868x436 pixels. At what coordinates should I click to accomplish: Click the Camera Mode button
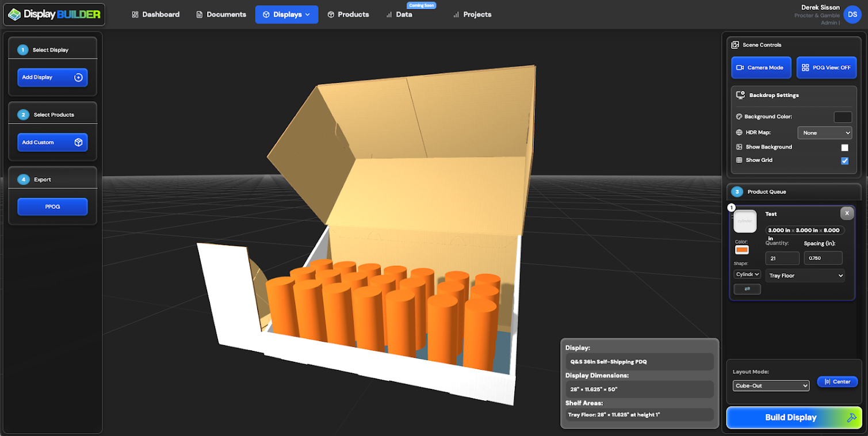(x=761, y=68)
